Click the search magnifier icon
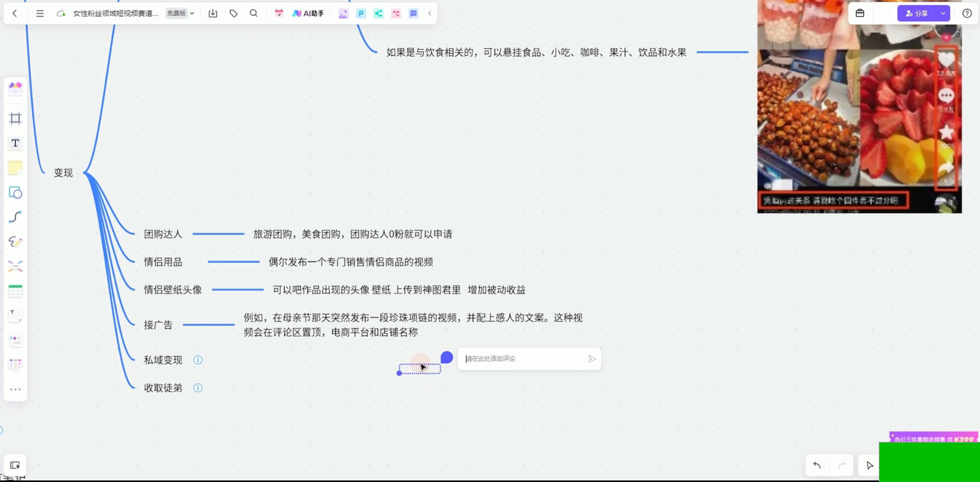 click(x=254, y=13)
